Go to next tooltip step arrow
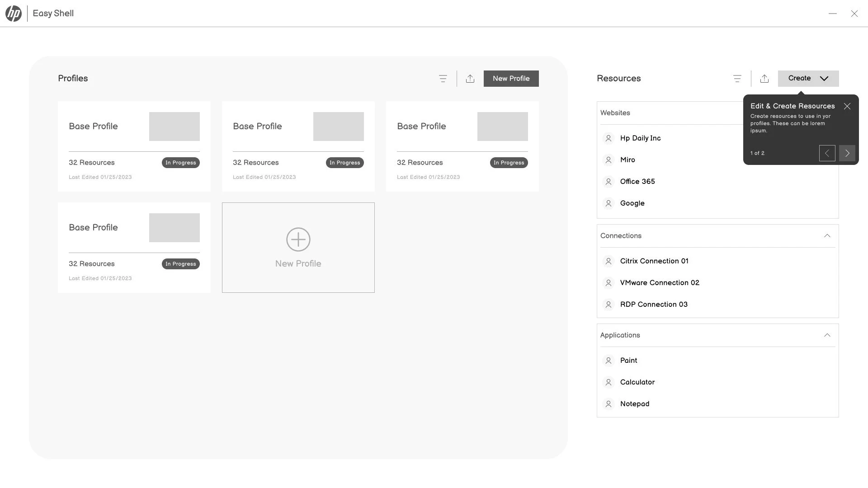This screenshot has height=488, width=868. click(847, 153)
